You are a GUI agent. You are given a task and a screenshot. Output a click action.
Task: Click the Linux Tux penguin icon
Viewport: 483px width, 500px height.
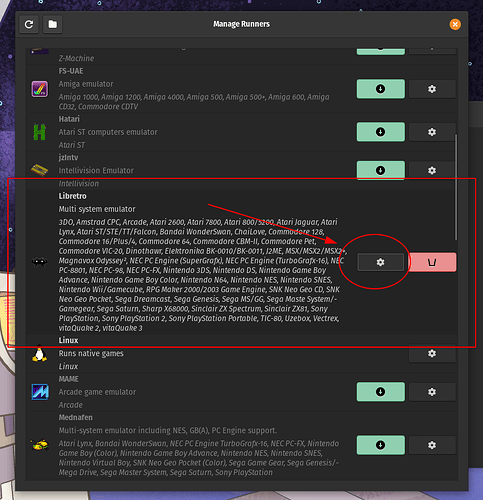39,353
